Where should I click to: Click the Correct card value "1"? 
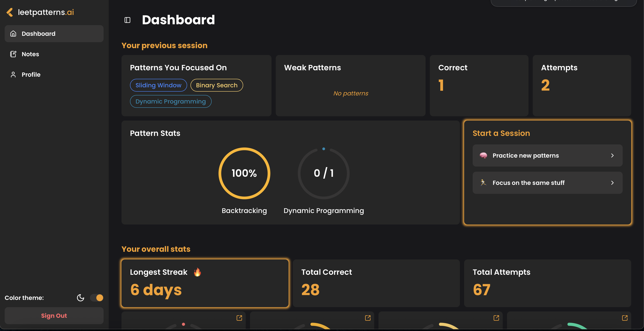pos(441,85)
